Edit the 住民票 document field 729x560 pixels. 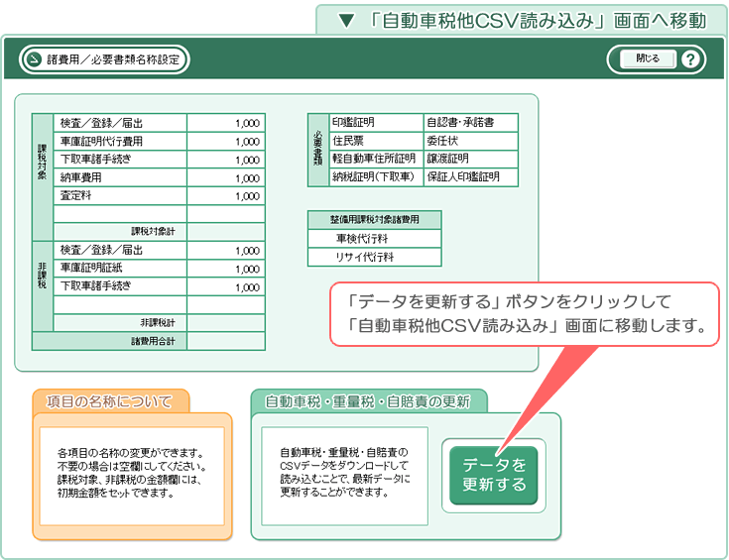click(x=376, y=141)
